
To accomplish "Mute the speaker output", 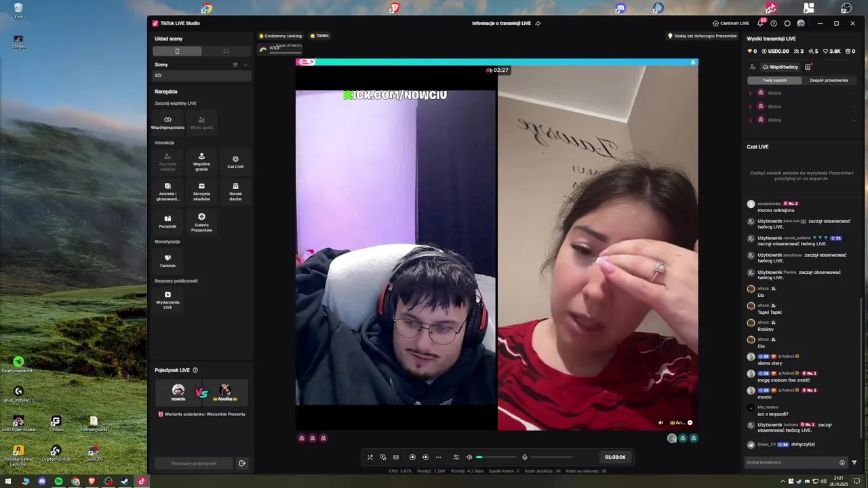I will tap(469, 457).
